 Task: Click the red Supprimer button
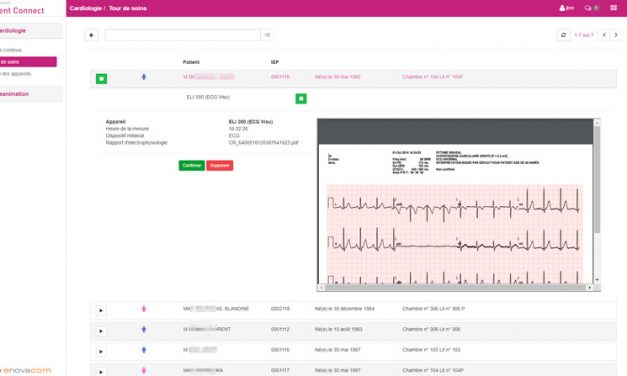click(220, 166)
